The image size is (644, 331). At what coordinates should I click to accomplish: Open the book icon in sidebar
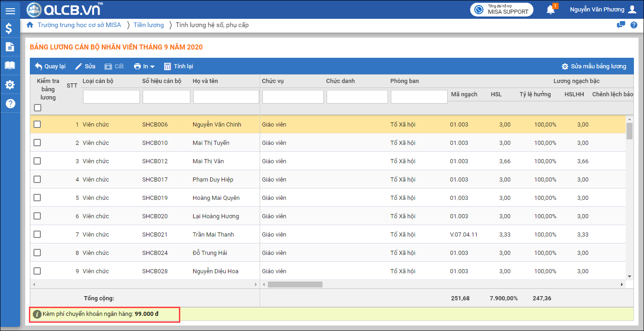pyautogui.click(x=10, y=66)
